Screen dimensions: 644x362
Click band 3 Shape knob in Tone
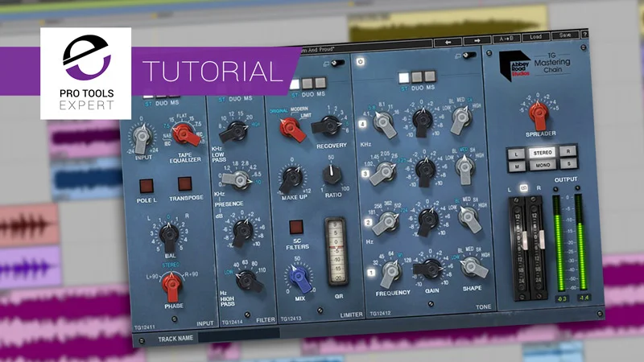(x=464, y=167)
